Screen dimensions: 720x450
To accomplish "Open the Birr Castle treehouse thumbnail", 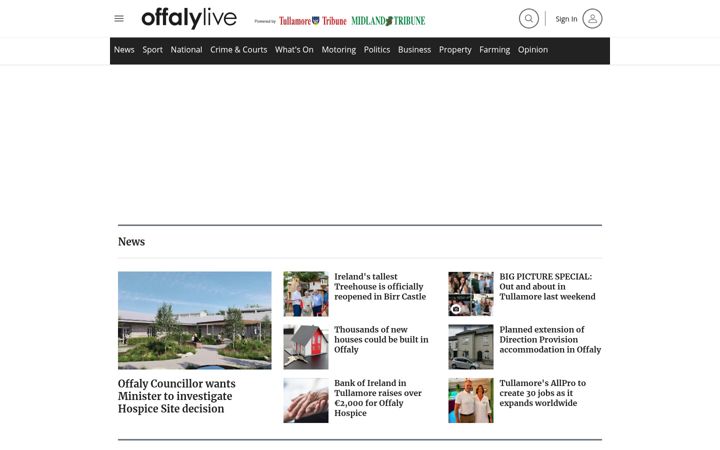I will click(306, 294).
